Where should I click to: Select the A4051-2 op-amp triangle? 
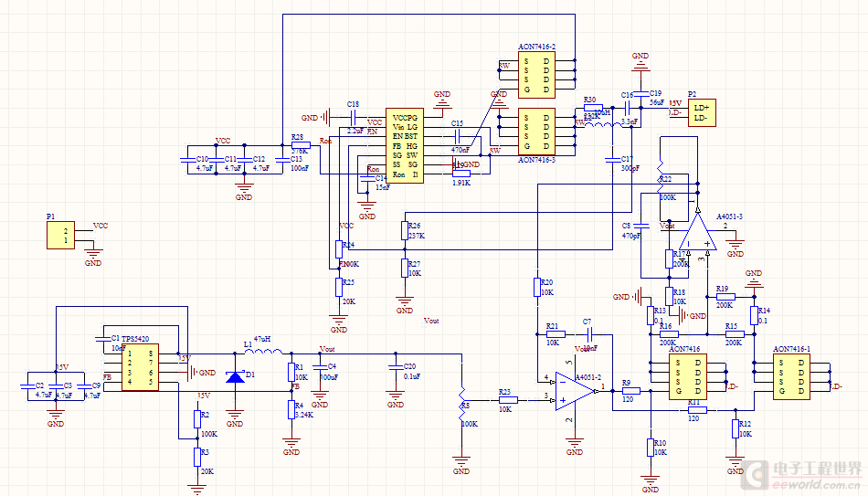coord(577,391)
